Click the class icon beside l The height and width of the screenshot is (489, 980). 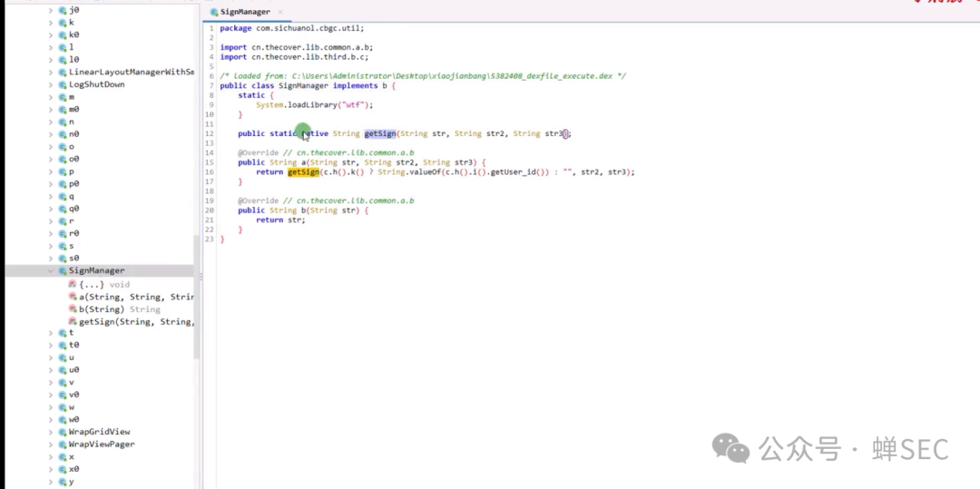63,47
